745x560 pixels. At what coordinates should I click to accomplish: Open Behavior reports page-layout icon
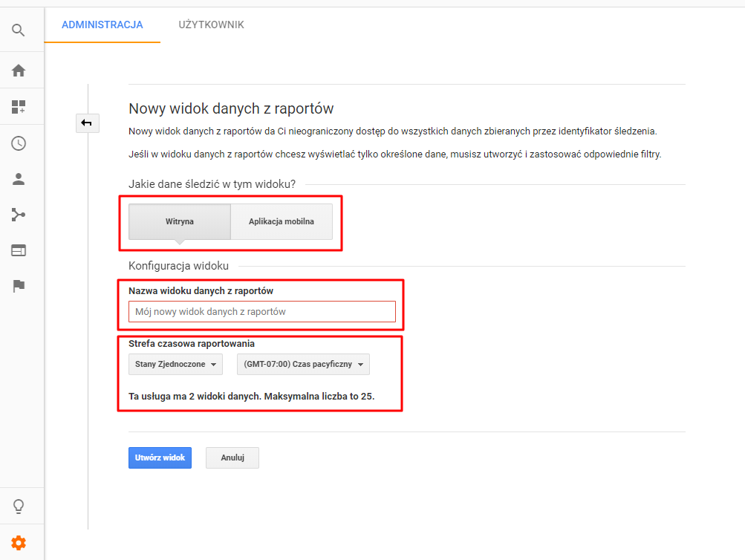click(x=19, y=250)
